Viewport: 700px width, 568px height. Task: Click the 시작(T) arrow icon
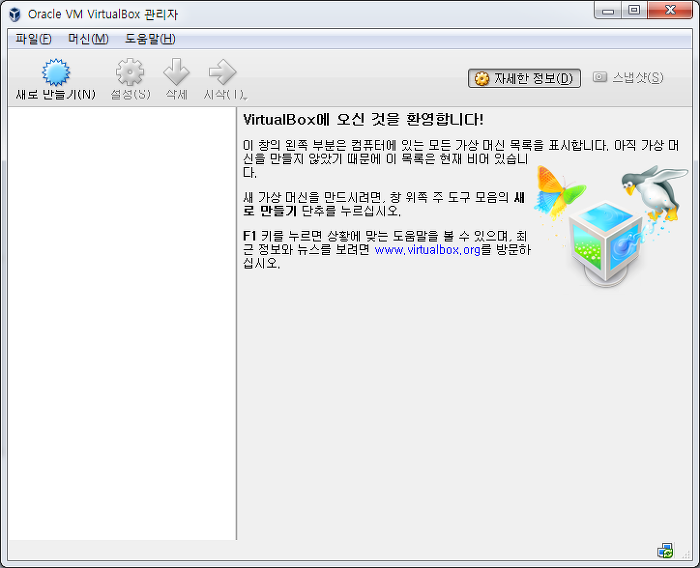pyautogui.click(x=222, y=72)
